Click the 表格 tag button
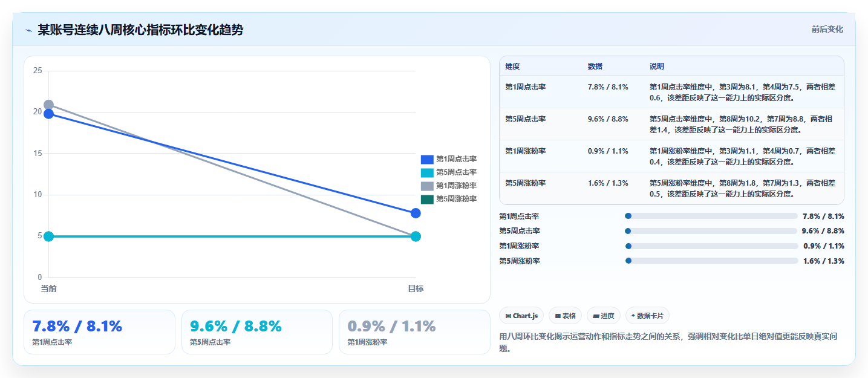The image size is (868, 378). tap(565, 316)
